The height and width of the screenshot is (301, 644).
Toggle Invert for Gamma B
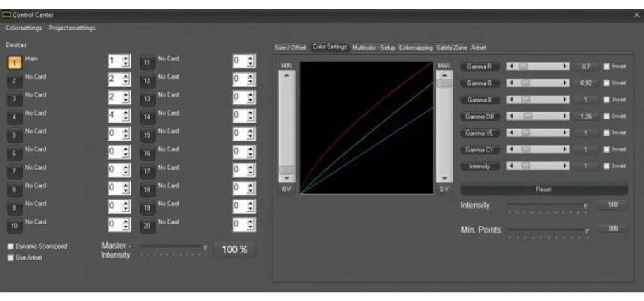tap(606, 100)
